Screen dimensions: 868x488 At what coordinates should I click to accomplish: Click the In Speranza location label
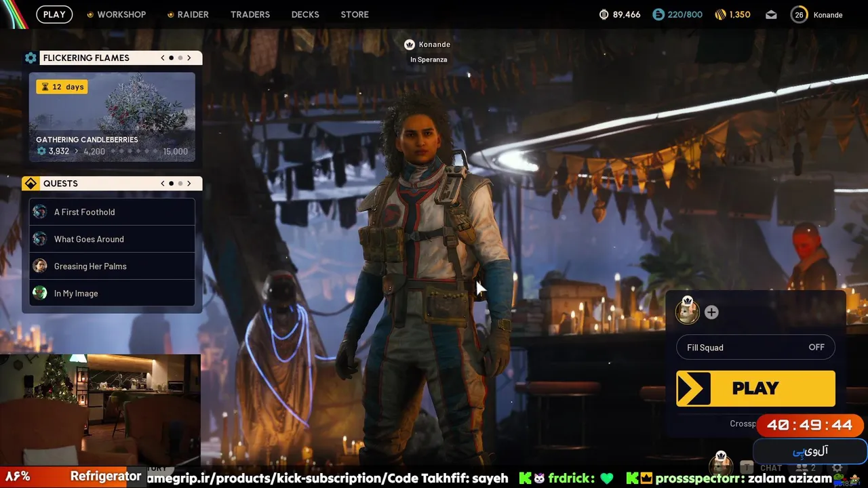[x=429, y=60]
